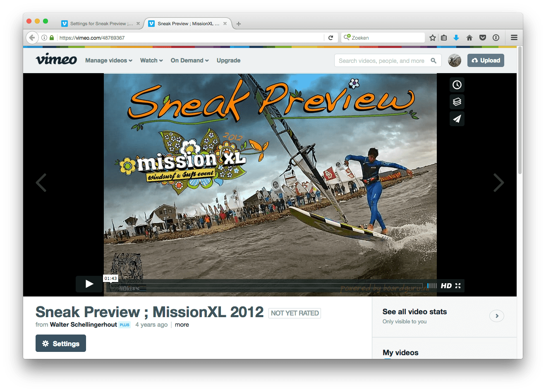Open the Upgrade page
546x392 pixels.
(228, 60)
